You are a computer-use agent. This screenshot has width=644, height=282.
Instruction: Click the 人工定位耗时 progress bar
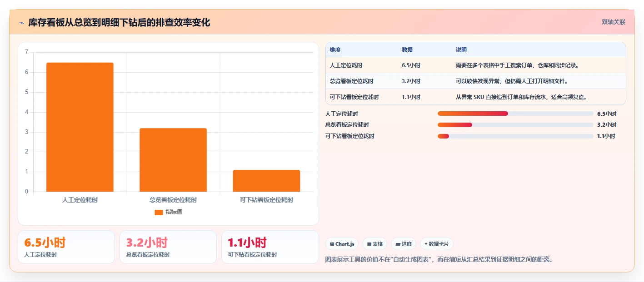pos(515,114)
